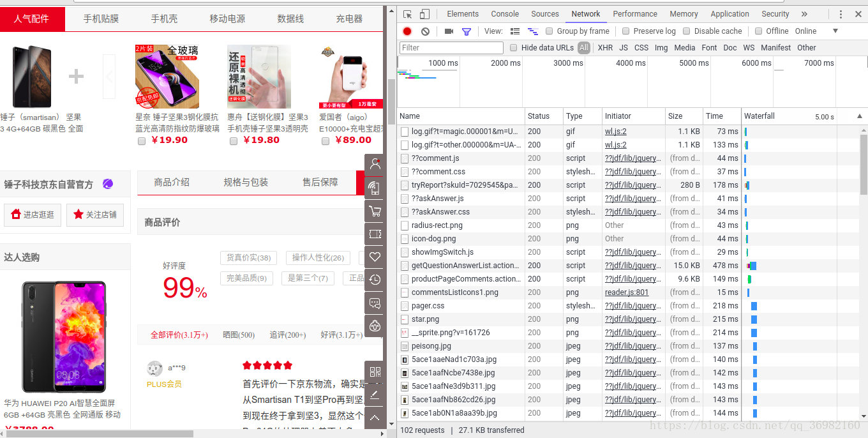The image size is (868, 438).
Task: Select the 规格与包装 product tab
Action: (x=246, y=183)
